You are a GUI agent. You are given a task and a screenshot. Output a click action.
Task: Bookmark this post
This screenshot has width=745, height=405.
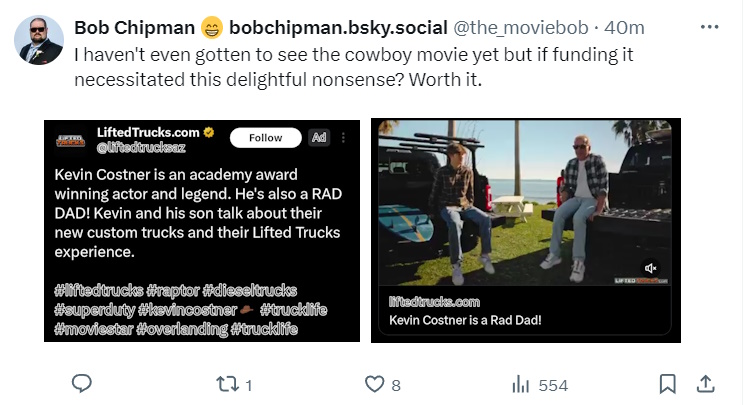pos(667,384)
